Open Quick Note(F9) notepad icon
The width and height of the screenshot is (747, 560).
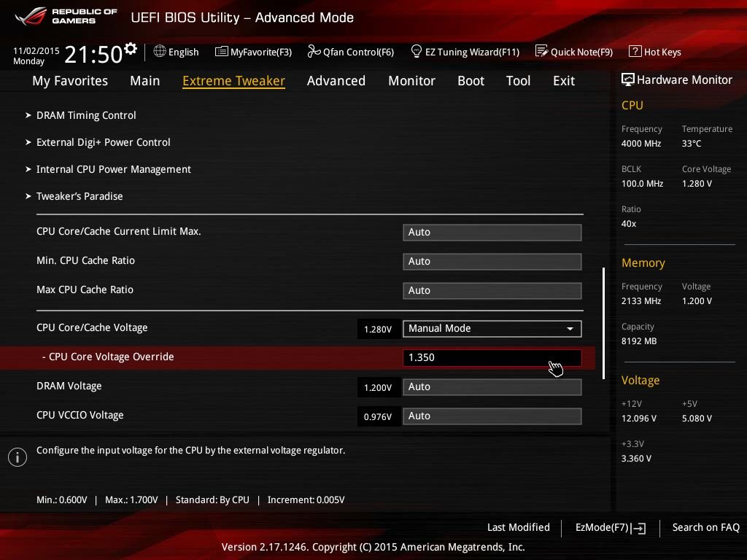[x=541, y=51]
